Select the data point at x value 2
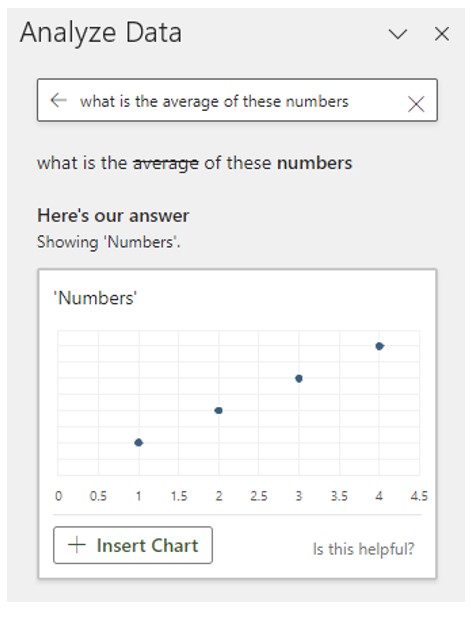Viewport: 471px width, 625px height. pos(218,411)
